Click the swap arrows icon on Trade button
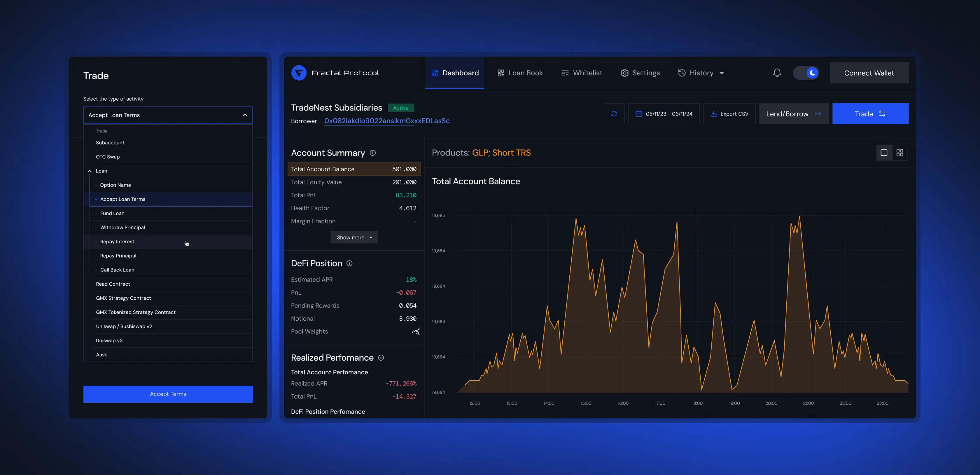Image resolution: width=980 pixels, height=475 pixels. click(x=882, y=114)
